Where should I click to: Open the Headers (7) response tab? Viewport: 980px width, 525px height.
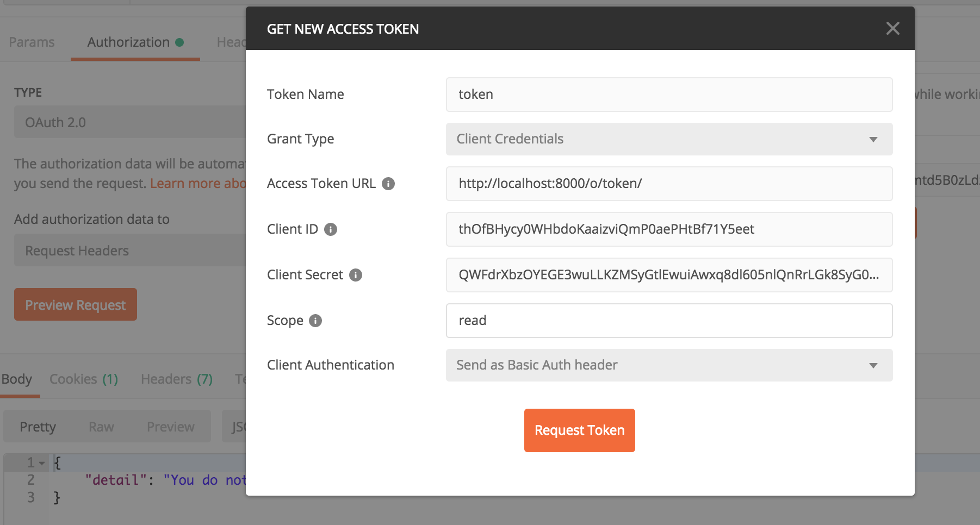point(177,379)
